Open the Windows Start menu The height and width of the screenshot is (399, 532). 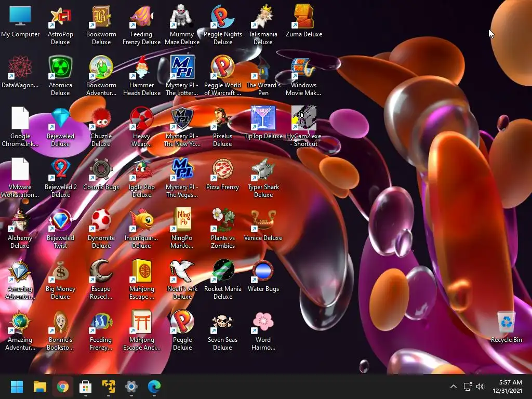tap(17, 387)
